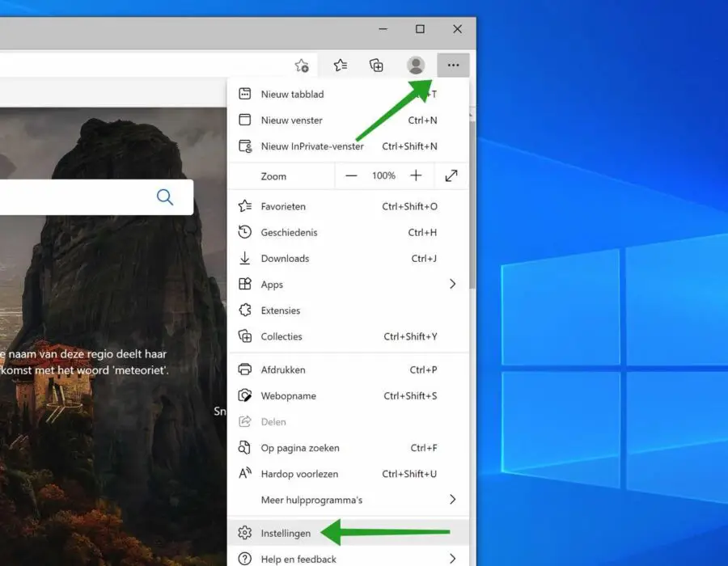The image size is (728, 566).
Task: Click the Webopname capture icon
Action: [244, 395]
